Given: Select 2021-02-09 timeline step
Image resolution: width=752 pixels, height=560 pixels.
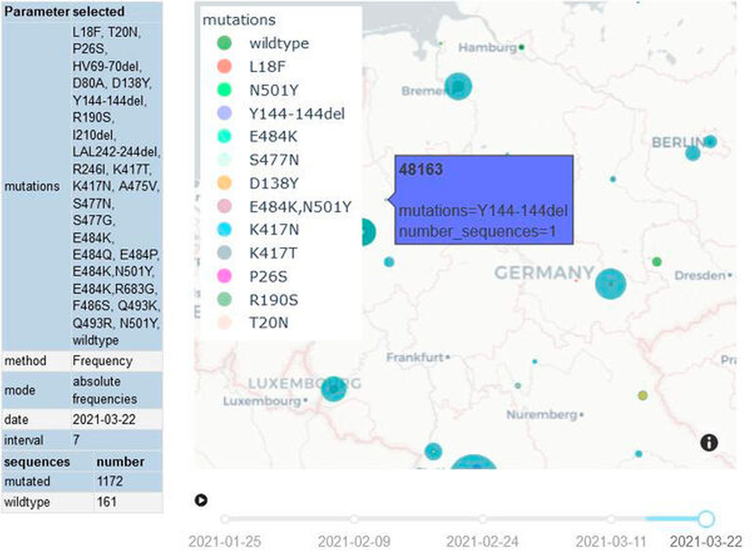Looking at the screenshot, I should click(x=354, y=519).
